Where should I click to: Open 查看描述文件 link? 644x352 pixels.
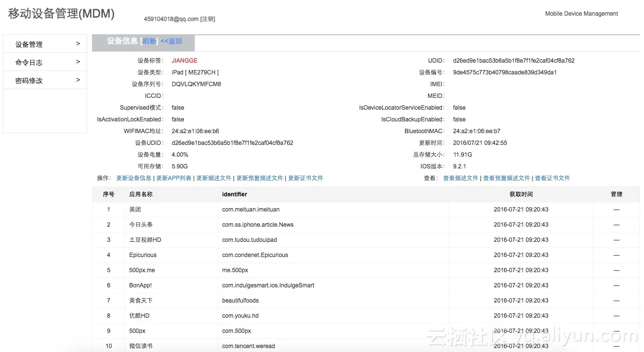pyautogui.click(x=460, y=178)
